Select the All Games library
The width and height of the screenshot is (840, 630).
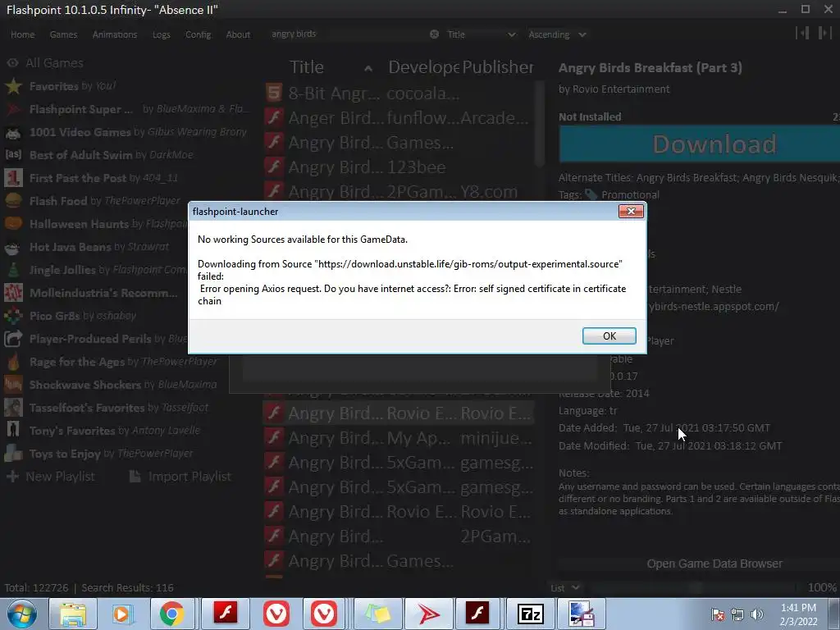click(x=55, y=62)
